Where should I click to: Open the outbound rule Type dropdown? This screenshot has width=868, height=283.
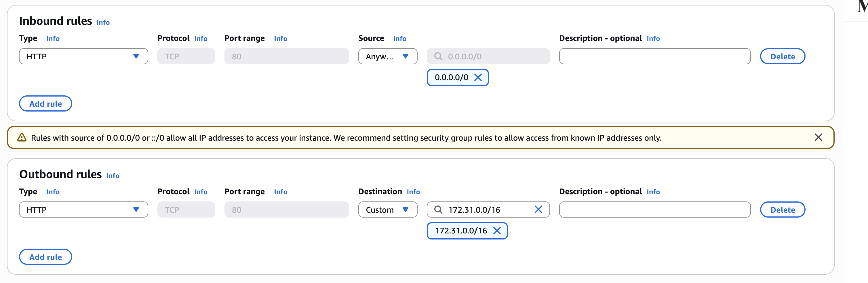tap(83, 210)
